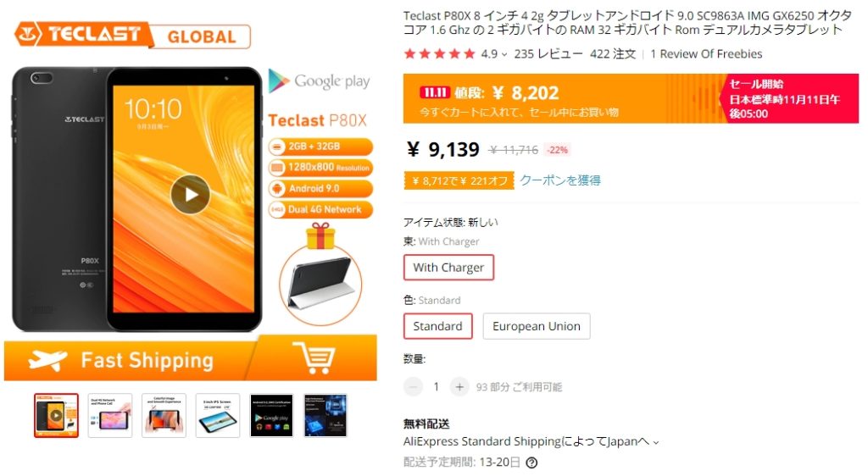This screenshot has width=868, height=476.
Task: Click the shopping cart icon in the banner
Action: click(314, 357)
